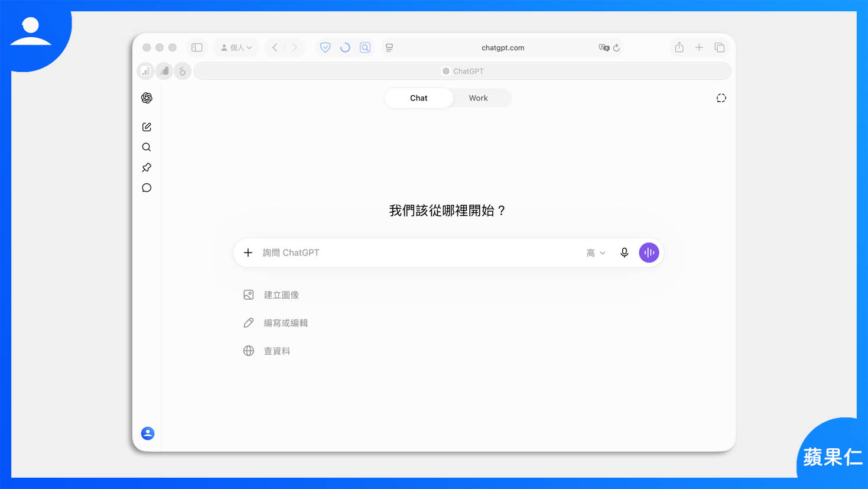Screen dimensions: 868x489
Task: Click third pinned tab icon
Action: tap(183, 71)
